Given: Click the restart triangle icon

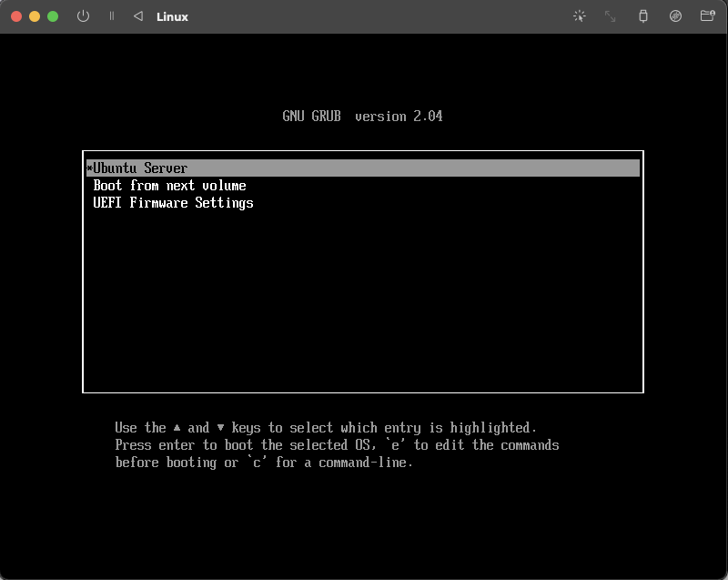Looking at the screenshot, I should click(138, 16).
